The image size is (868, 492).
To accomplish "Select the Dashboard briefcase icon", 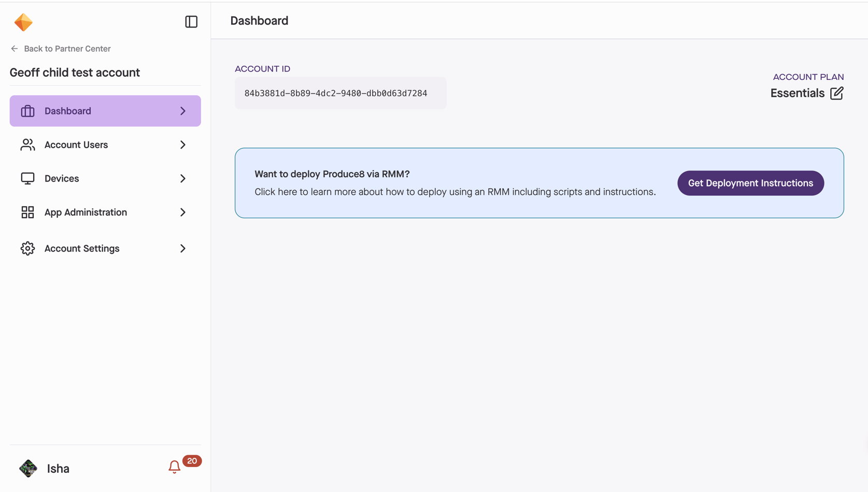I will point(27,110).
